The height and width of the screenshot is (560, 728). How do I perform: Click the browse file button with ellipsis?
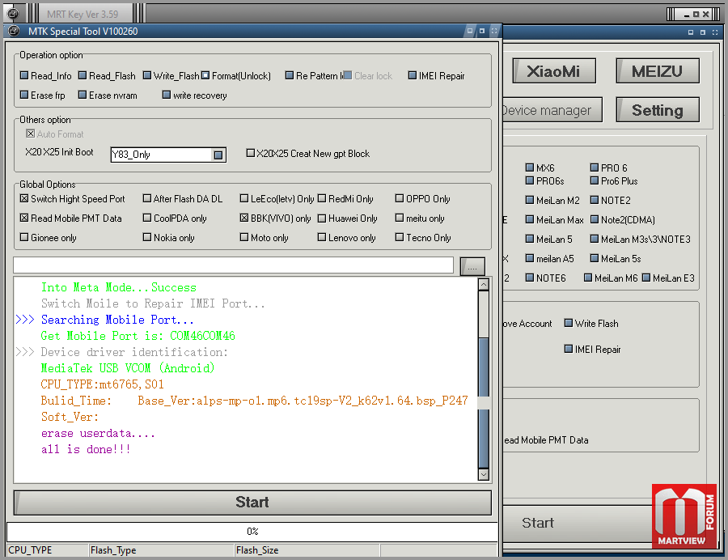[x=472, y=265]
